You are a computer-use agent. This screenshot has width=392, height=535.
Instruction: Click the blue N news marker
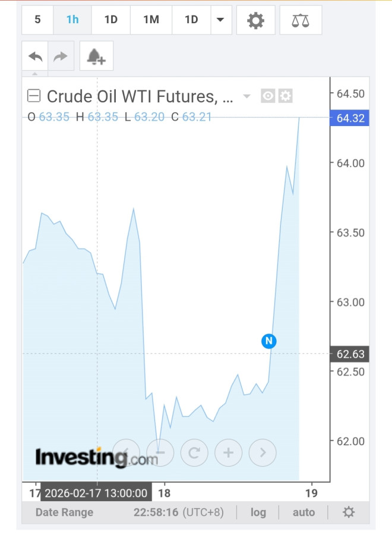point(269,341)
